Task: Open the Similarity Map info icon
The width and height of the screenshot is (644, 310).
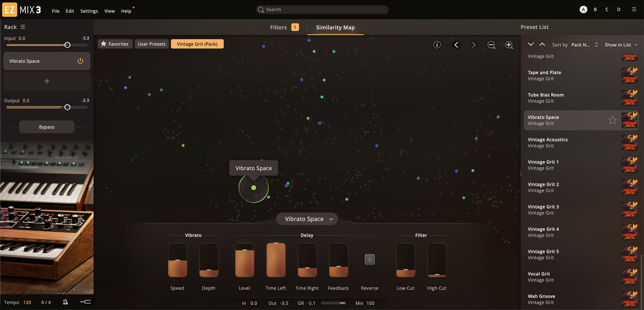Action: tap(437, 45)
